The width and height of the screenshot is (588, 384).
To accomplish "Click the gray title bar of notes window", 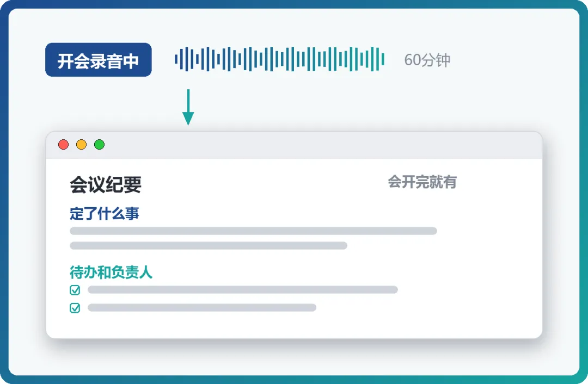I will [x=294, y=145].
